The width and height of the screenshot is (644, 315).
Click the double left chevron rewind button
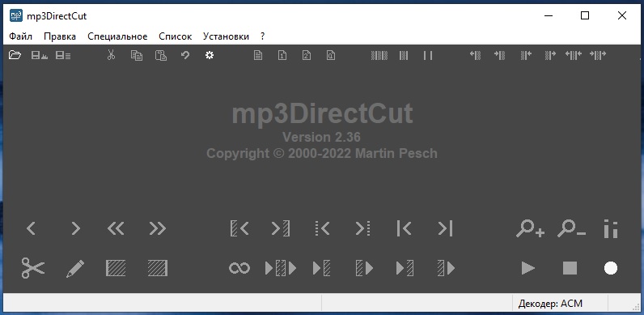coord(116,228)
